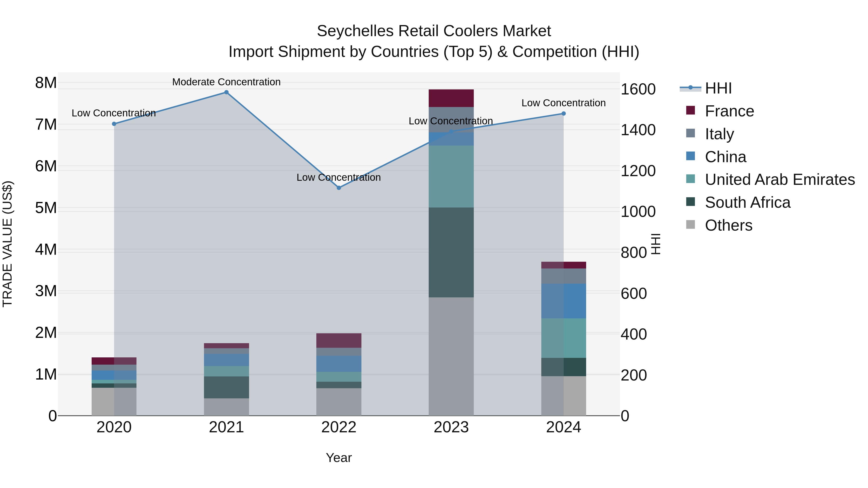
Task: Click the 8M tick on trade value axis
Action: click(46, 82)
